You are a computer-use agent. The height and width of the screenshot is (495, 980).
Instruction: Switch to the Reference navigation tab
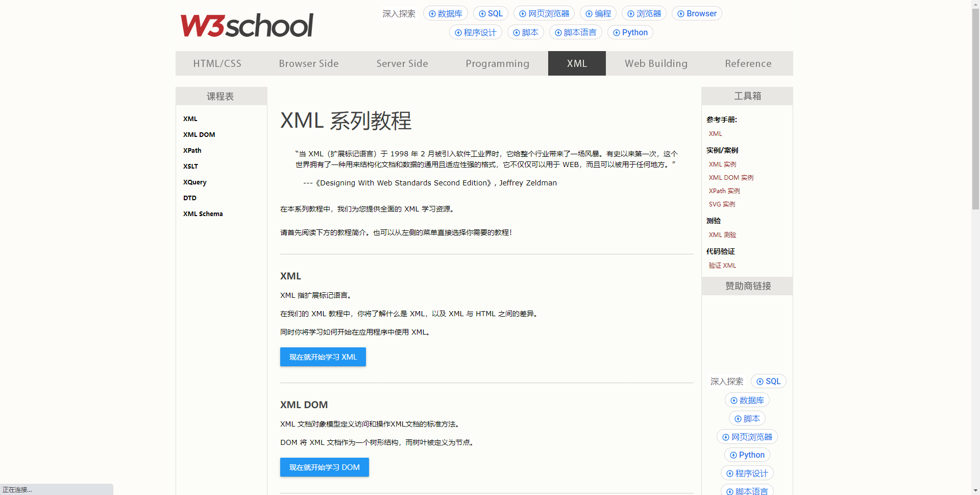[x=748, y=63]
